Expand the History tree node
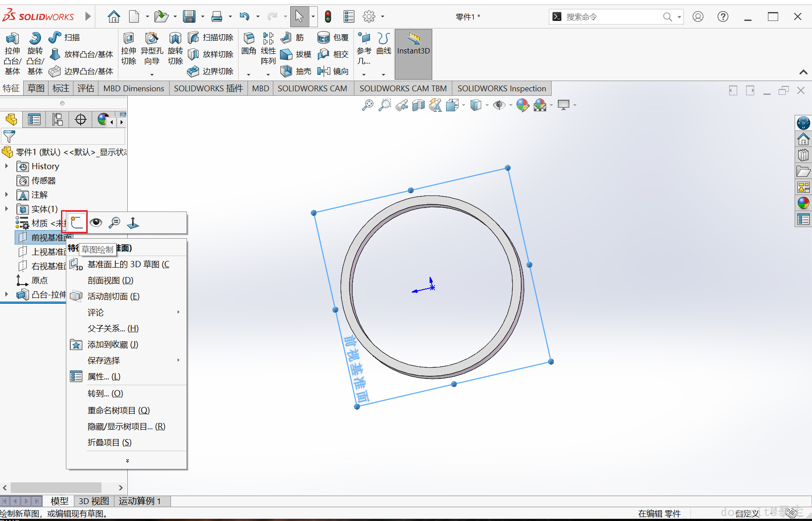The width and height of the screenshot is (812, 521). pyautogui.click(x=7, y=166)
